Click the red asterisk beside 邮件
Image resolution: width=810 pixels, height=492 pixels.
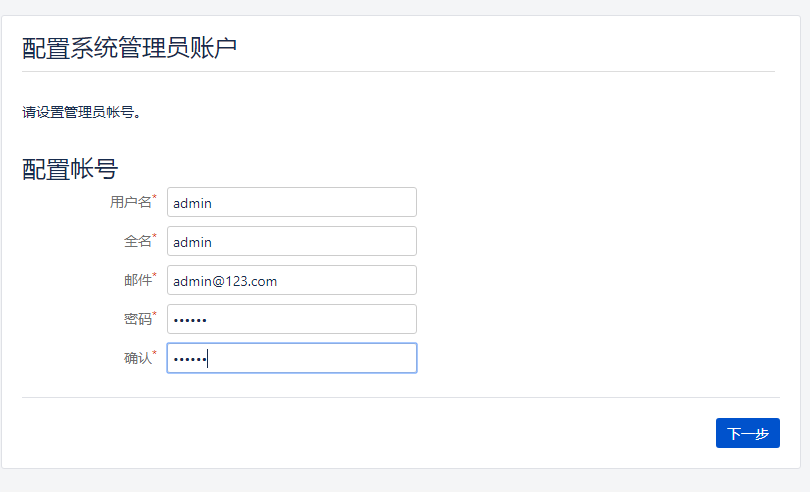point(155,275)
